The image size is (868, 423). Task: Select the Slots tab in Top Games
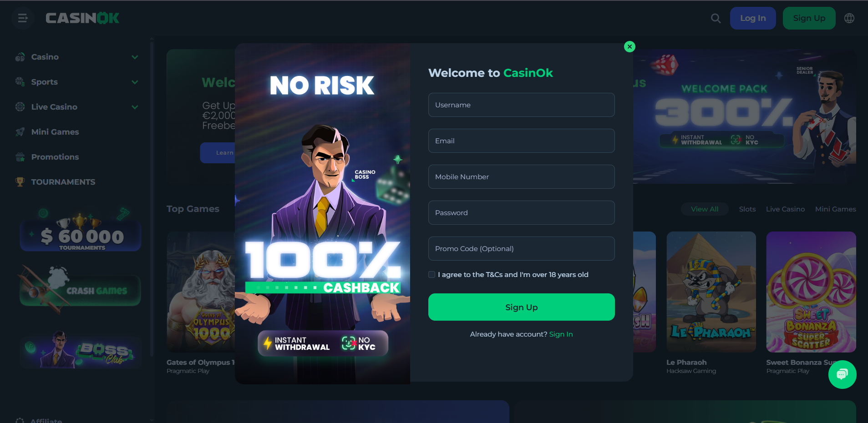747,209
